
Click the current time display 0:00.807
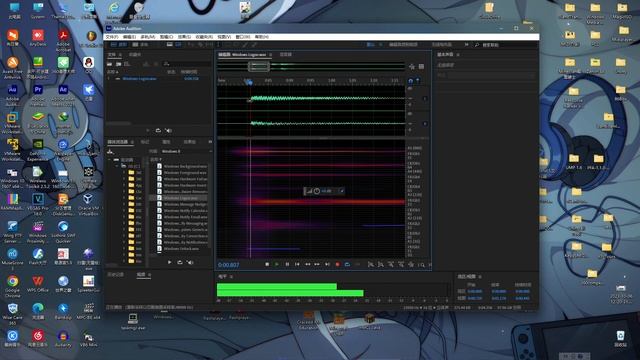pyautogui.click(x=229, y=265)
